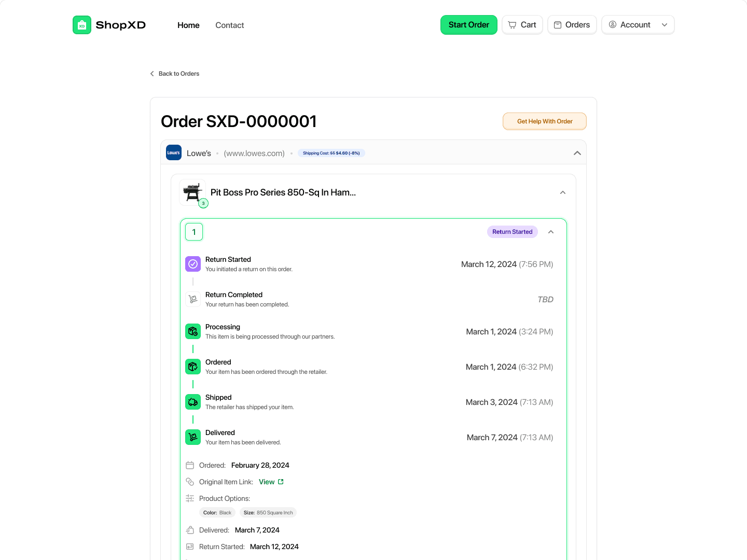Screen dimensions: 747x560
Task: Click the Return Completed hand-truck icon
Action: 193,299
